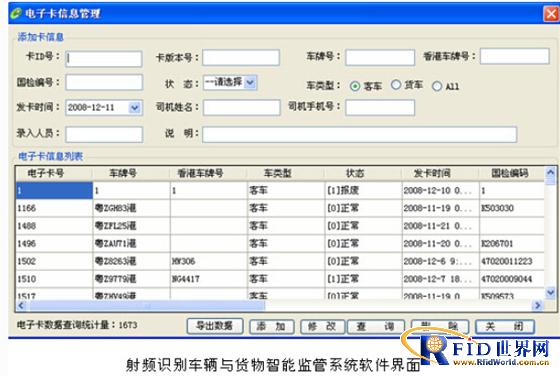Click the 卡ID号 input field

104,59
